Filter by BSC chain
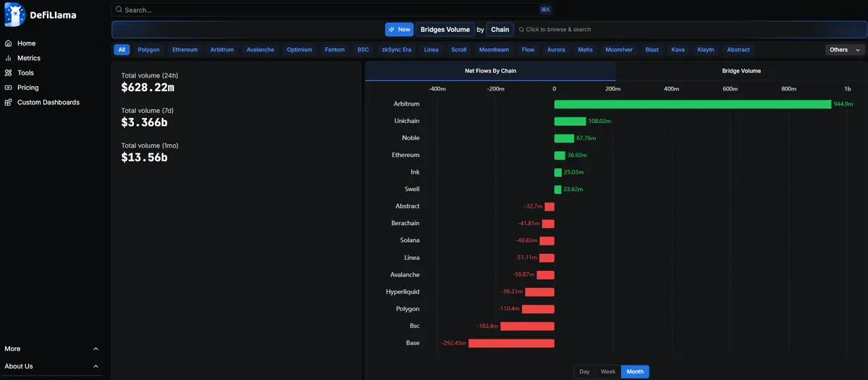The height and width of the screenshot is (380, 868). point(363,50)
